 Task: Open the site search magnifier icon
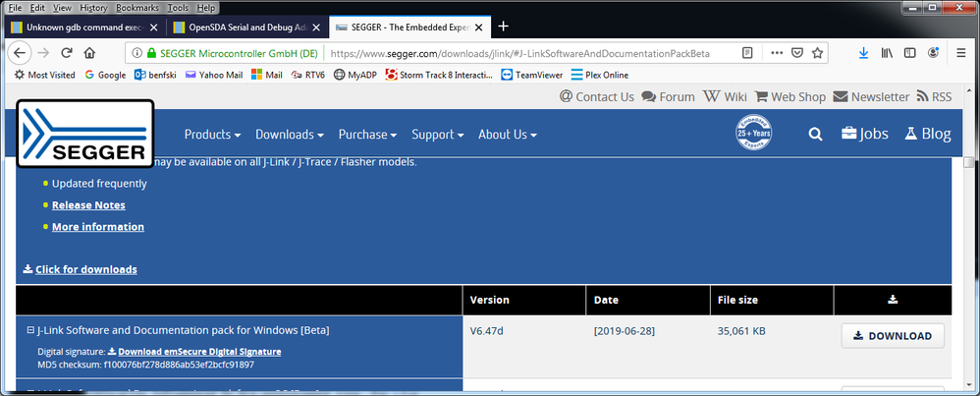tap(815, 134)
